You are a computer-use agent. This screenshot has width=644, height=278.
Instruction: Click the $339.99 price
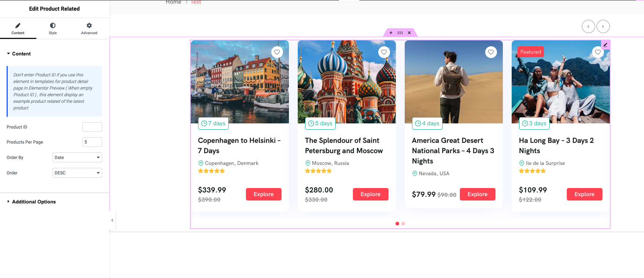[x=212, y=190]
